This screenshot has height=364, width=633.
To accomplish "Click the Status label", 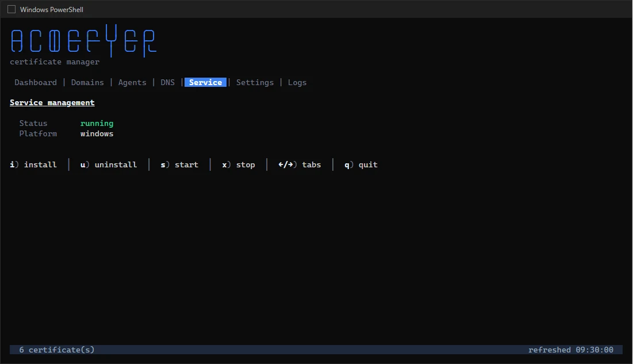I will pyautogui.click(x=33, y=123).
